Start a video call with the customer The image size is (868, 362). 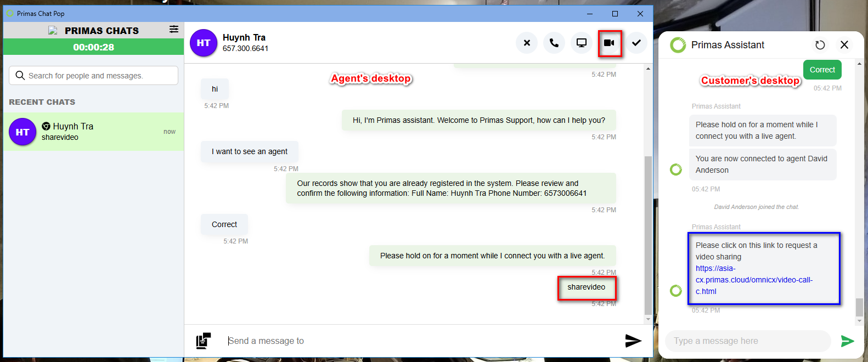click(609, 43)
